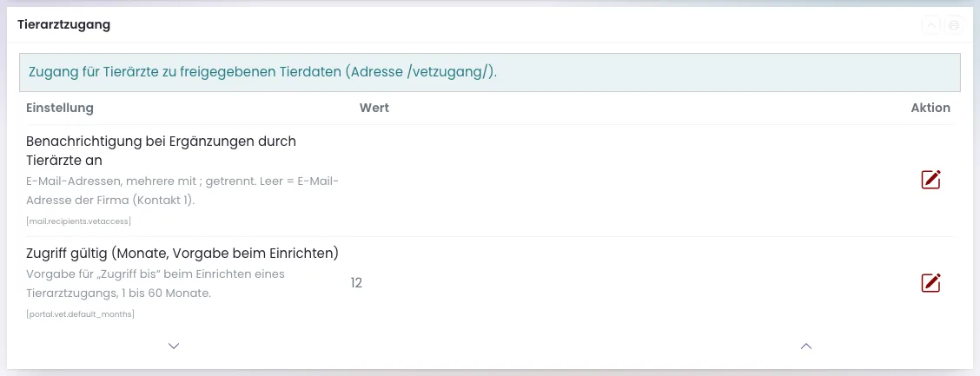Click the down chevron below the settings list

click(x=174, y=346)
